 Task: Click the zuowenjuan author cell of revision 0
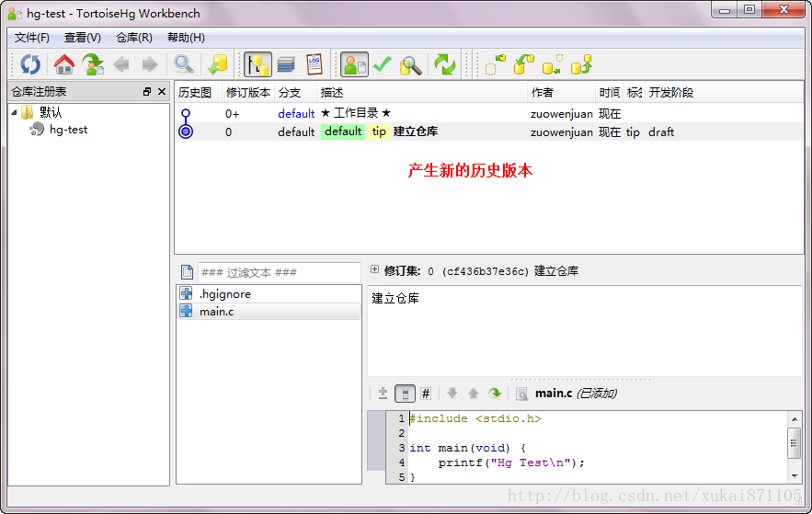point(561,132)
